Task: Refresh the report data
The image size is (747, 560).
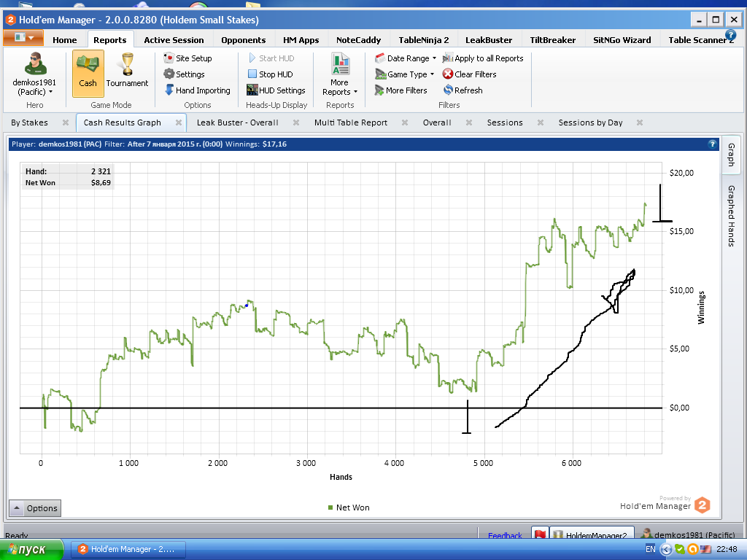Action: (x=462, y=90)
